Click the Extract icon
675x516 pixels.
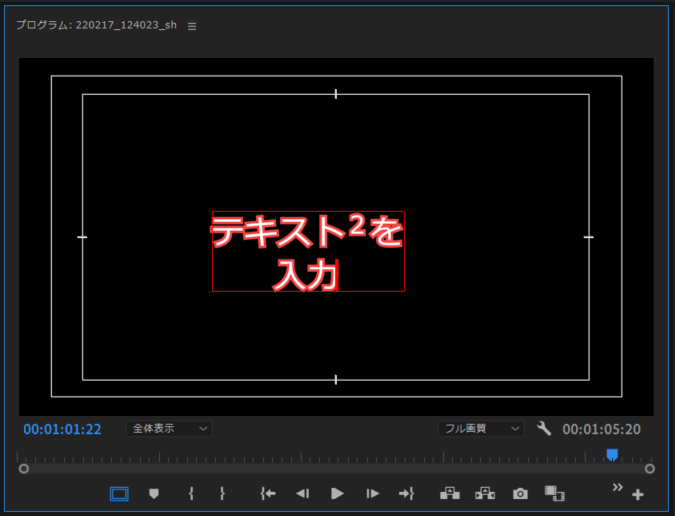pos(485,493)
